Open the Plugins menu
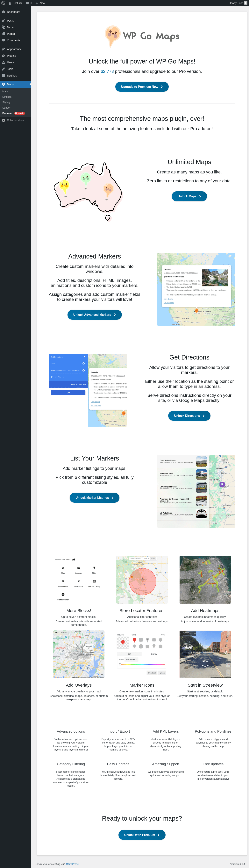Image resolution: width=249 pixels, height=868 pixels. pos(16,56)
